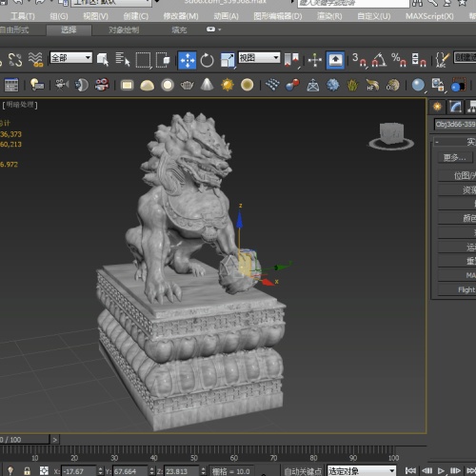Click the Unlink Selection icon
Viewport: 476px width, 476px height.
click(x=15, y=60)
